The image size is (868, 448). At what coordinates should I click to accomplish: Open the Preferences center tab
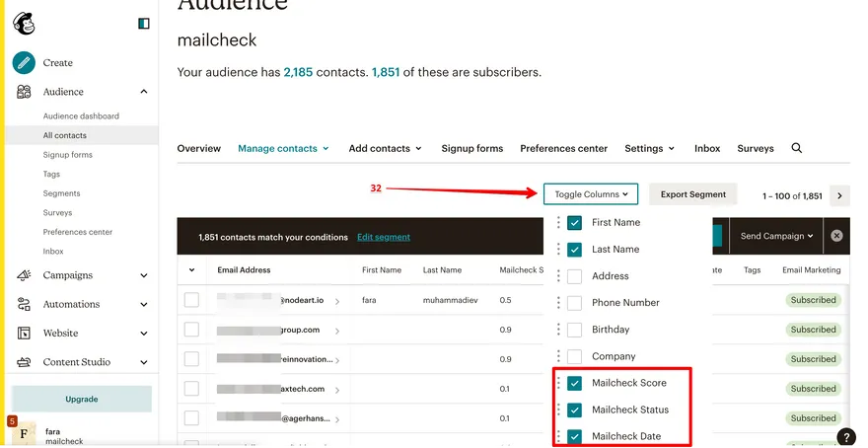[x=563, y=148]
